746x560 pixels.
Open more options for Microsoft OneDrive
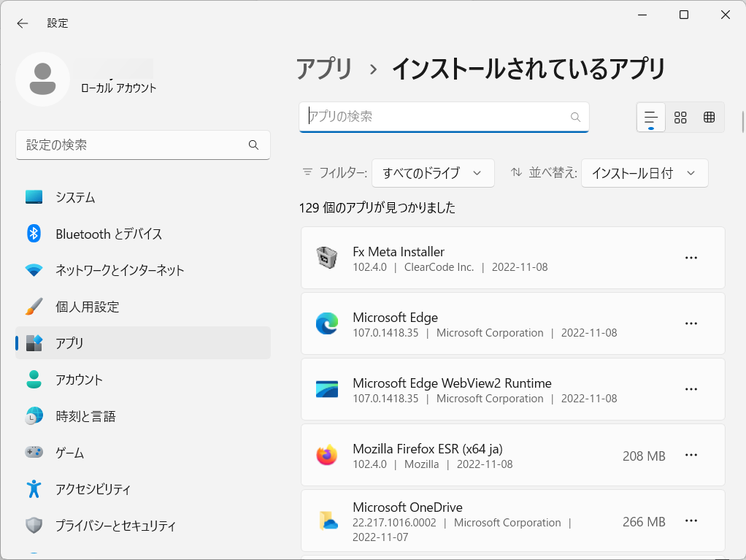click(x=691, y=521)
